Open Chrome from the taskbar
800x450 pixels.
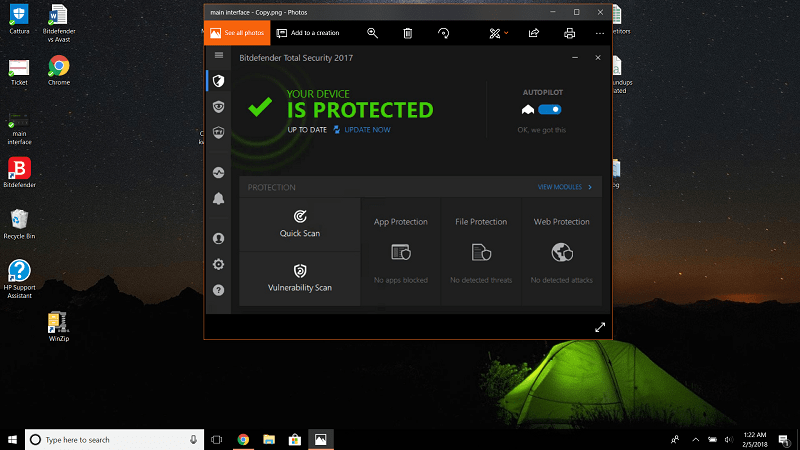(x=243, y=440)
